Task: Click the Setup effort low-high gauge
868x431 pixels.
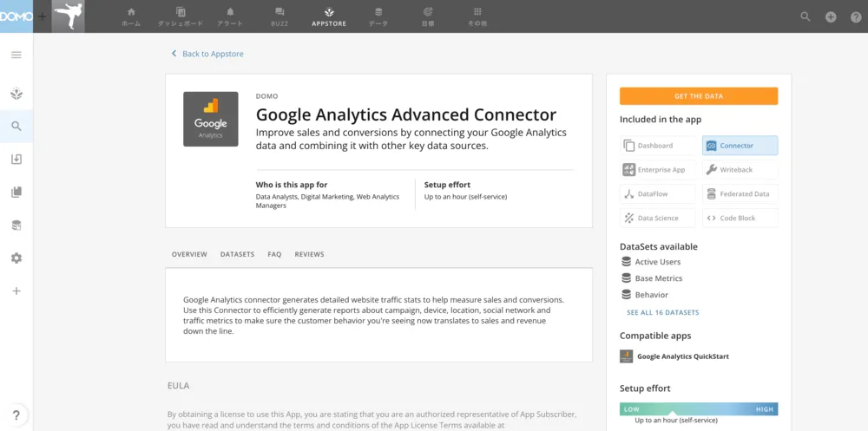Action: 699,408
